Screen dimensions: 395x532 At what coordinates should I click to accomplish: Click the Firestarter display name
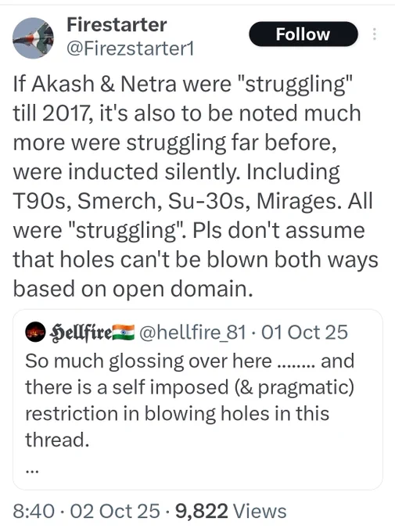(x=117, y=25)
